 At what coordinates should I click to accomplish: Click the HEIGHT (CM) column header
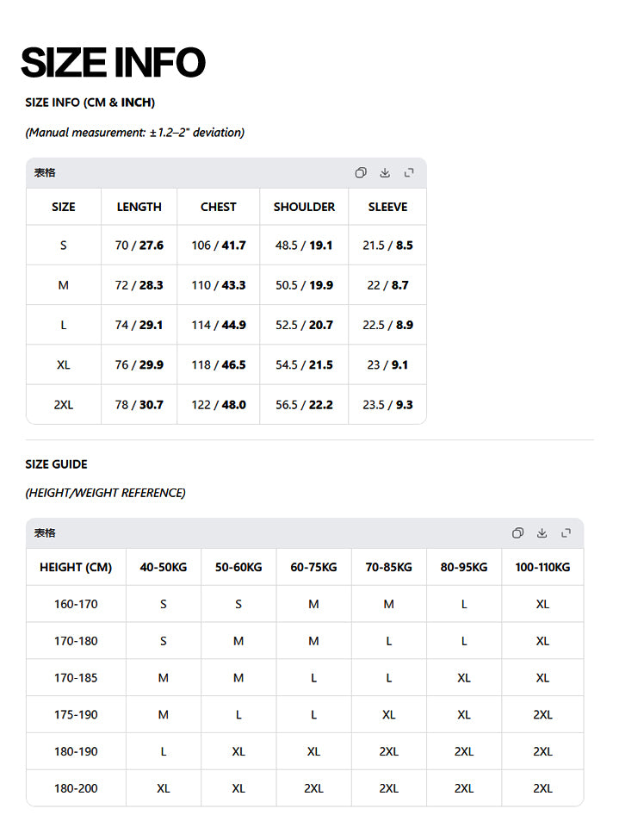(x=76, y=567)
